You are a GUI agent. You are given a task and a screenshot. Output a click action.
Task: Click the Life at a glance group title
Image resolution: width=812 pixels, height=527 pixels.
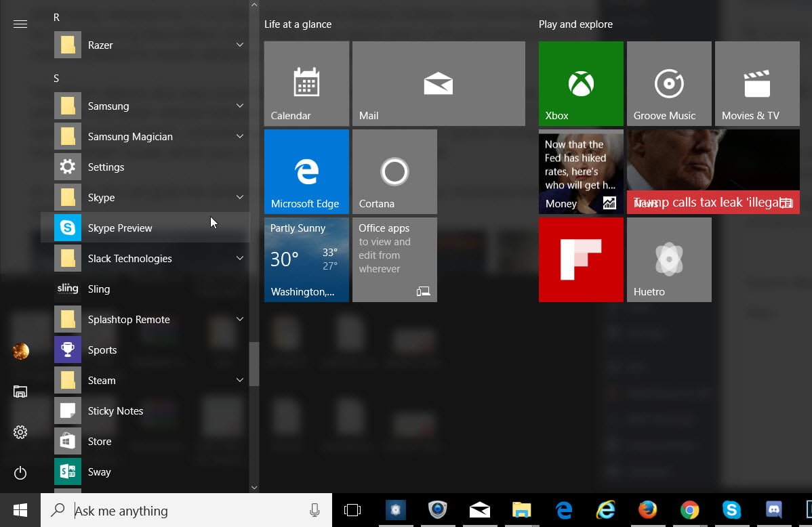click(x=298, y=24)
